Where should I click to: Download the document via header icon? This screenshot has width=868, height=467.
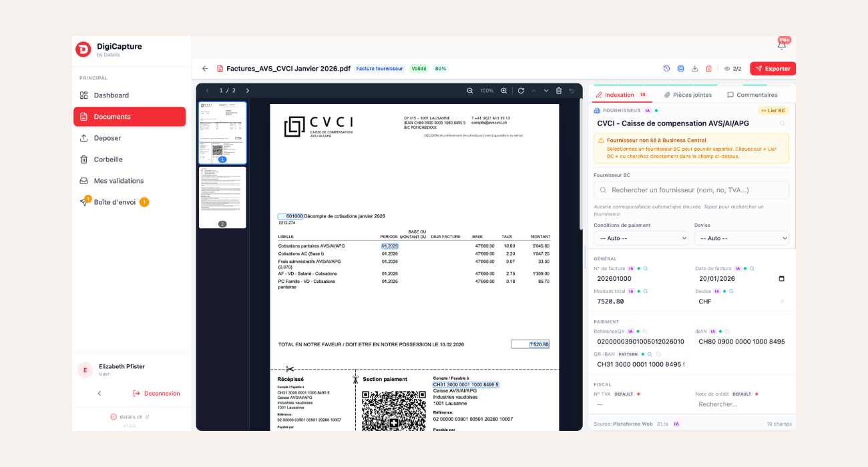coord(694,69)
